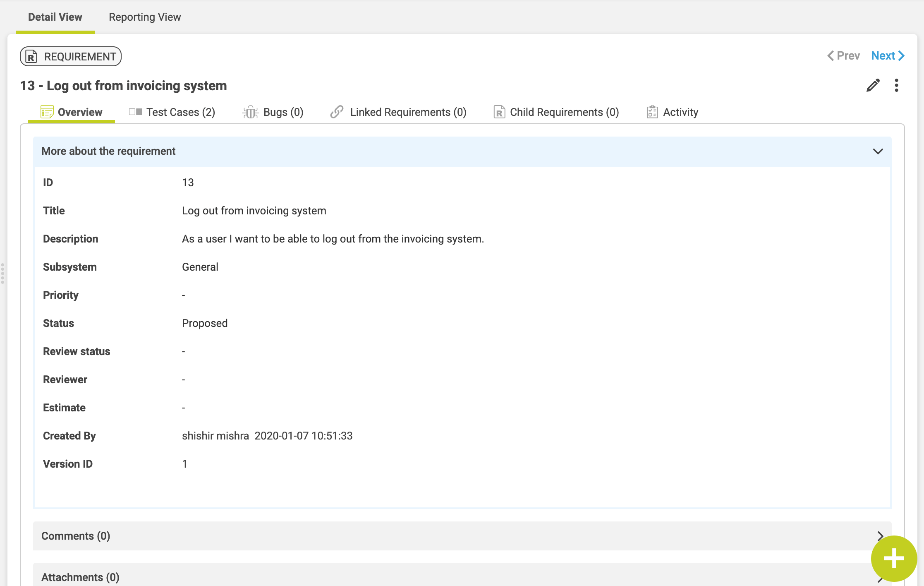Click the Test Cases squares icon
This screenshot has height=586, width=924.
136,112
